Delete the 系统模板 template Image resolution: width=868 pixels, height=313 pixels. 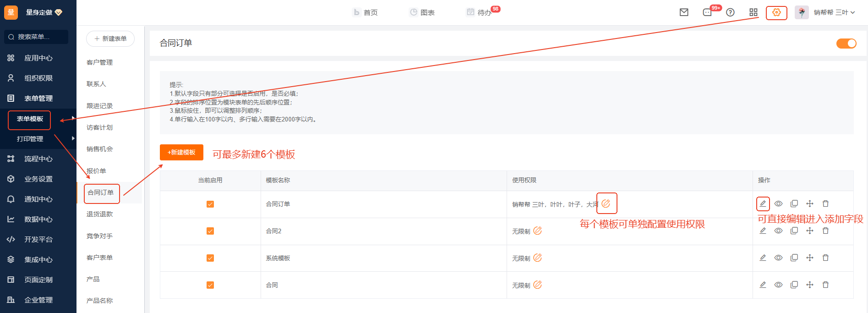pyautogui.click(x=825, y=258)
